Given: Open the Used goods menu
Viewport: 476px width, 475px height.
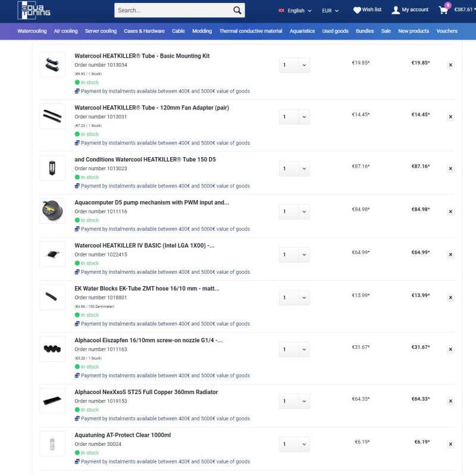Looking at the screenshot, I should [x=335, y=31].
